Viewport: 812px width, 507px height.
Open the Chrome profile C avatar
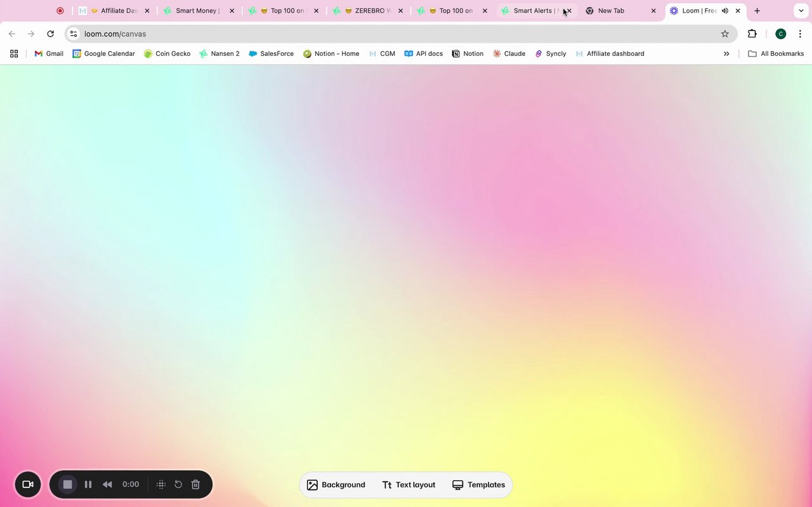(781, 34)
